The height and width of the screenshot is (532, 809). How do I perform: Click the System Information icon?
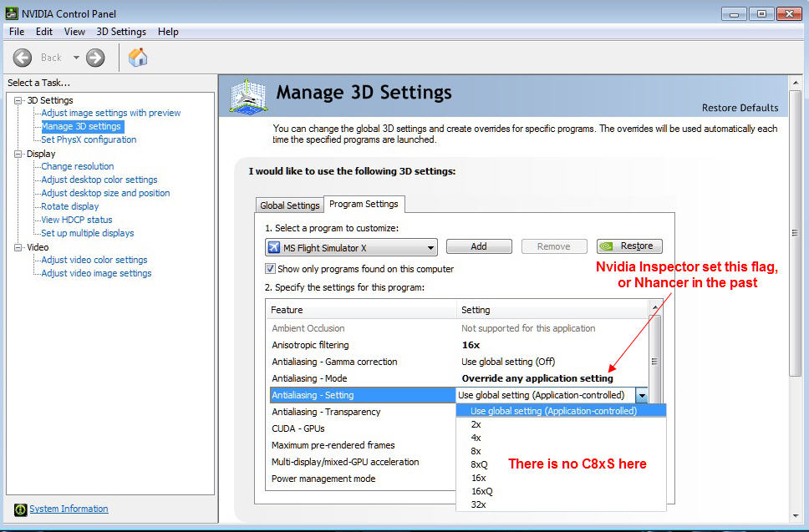(x=20, y=509)
